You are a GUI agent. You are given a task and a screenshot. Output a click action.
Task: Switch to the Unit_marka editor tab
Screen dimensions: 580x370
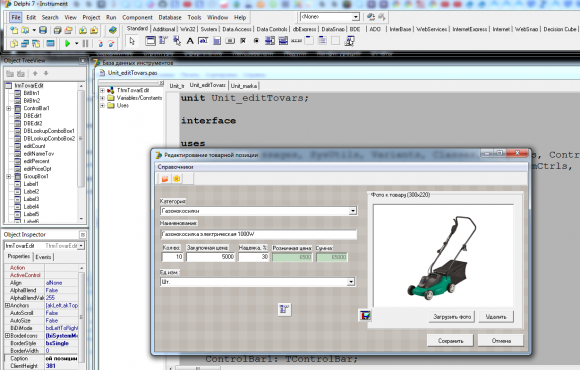(244, 86)
